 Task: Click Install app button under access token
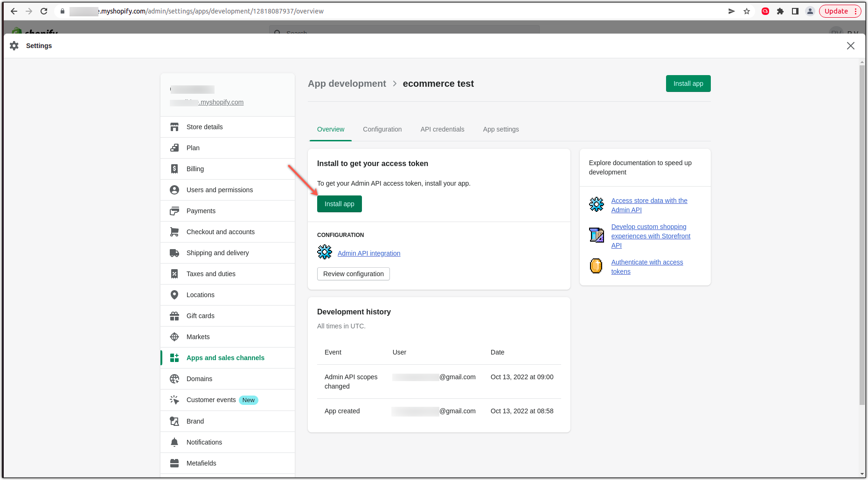pyautogui.click(x=340, y=204)
